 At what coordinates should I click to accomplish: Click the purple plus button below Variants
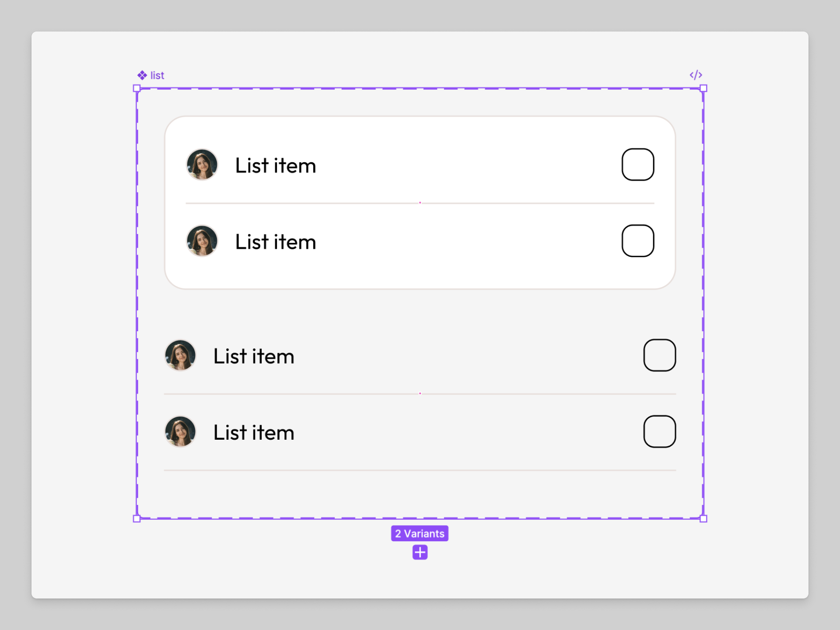[x=420, y=552]
